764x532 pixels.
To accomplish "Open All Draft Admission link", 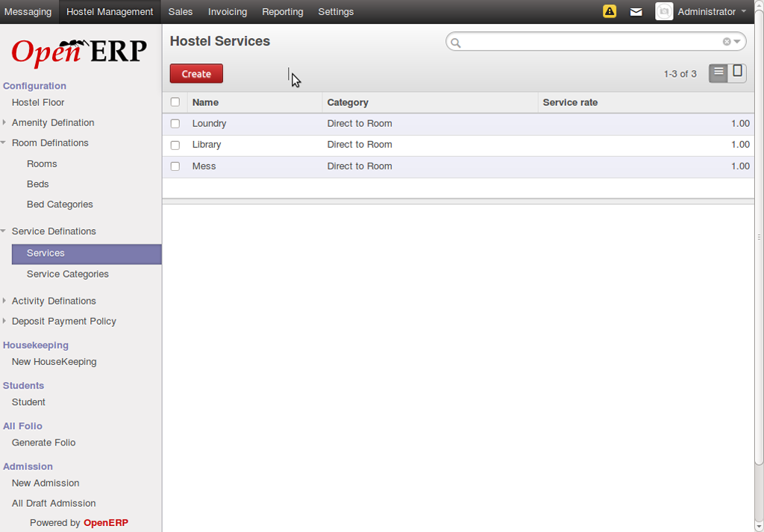I will coord(54,503).
